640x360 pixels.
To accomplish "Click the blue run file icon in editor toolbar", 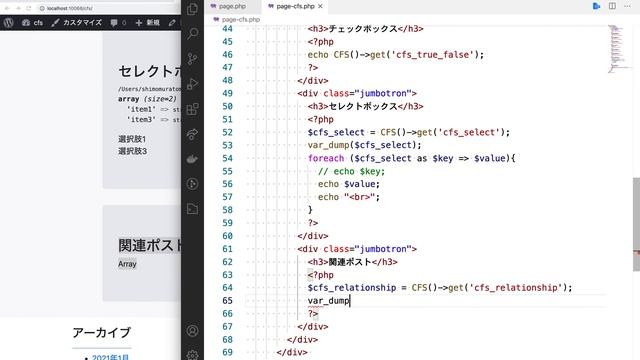I will coord(596,6).
